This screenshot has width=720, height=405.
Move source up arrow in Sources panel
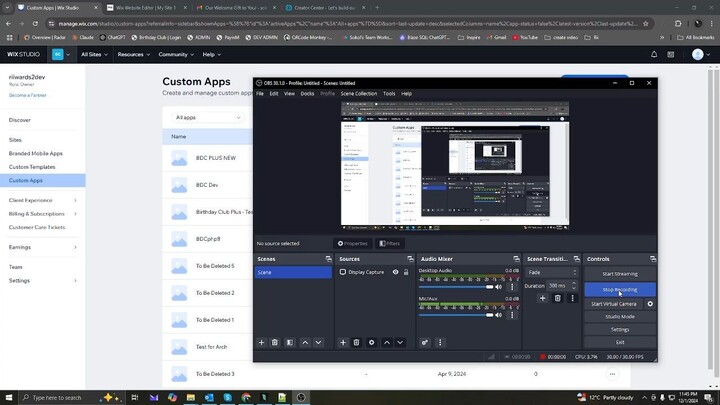387,343
